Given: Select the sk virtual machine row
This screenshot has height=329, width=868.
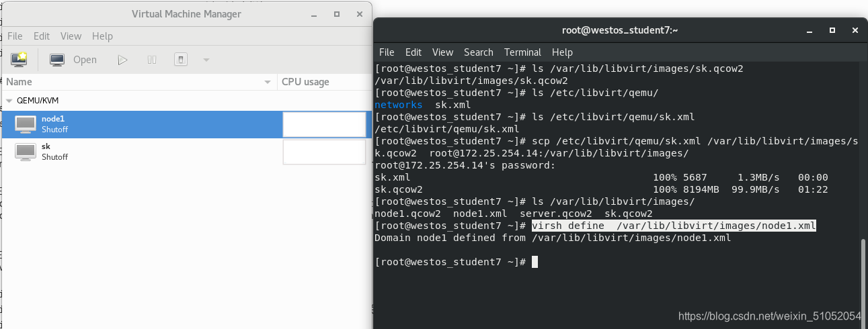Looking at the screenshot, I should click(186, 152).
